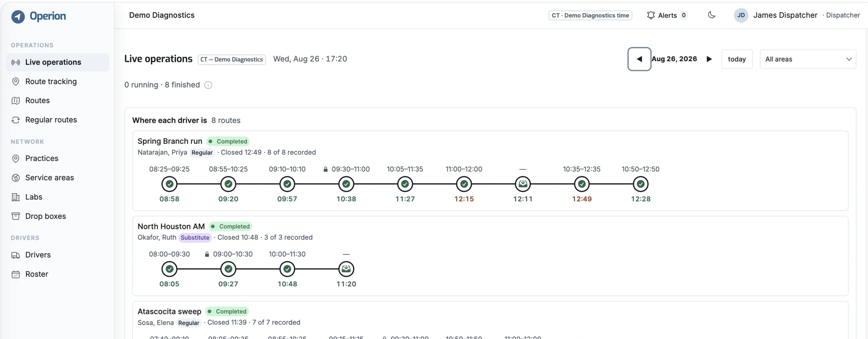Viewport: 868px width, 339px height.
Task: Select the Aug 26, 2026 date label
Action: click(x=674, y=59)
